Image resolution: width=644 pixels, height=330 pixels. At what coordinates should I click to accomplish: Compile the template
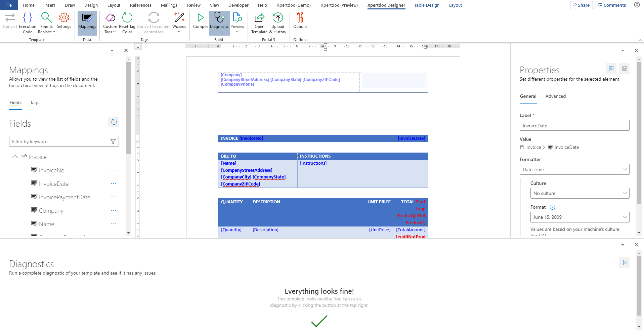201,21
